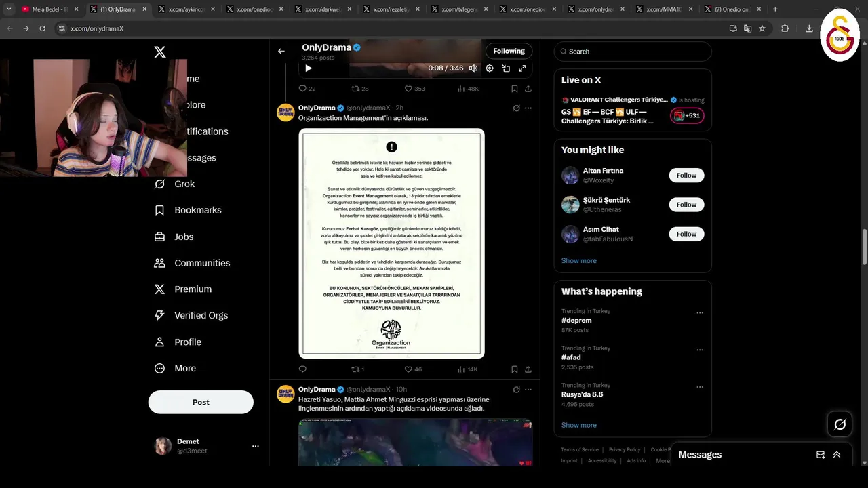Image resolution: width=868 pixels, height=488 pixels.
Task: Open Verified Orgs page
Action: [191, 315]
